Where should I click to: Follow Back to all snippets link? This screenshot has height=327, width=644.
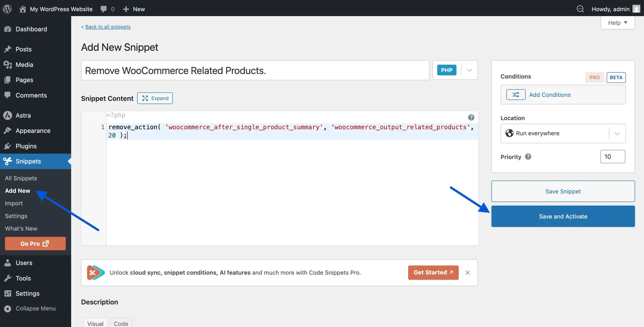click(108, 27)
